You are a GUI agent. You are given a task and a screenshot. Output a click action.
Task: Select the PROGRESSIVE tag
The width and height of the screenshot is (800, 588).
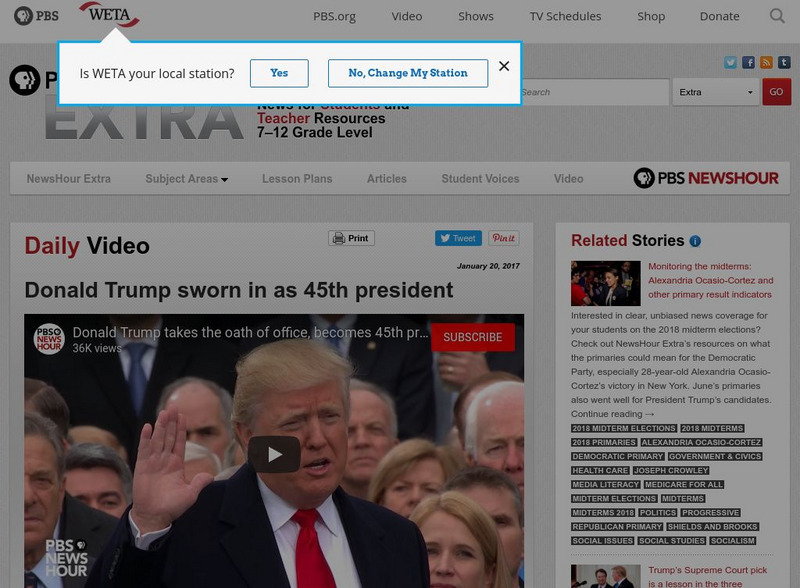710,512
